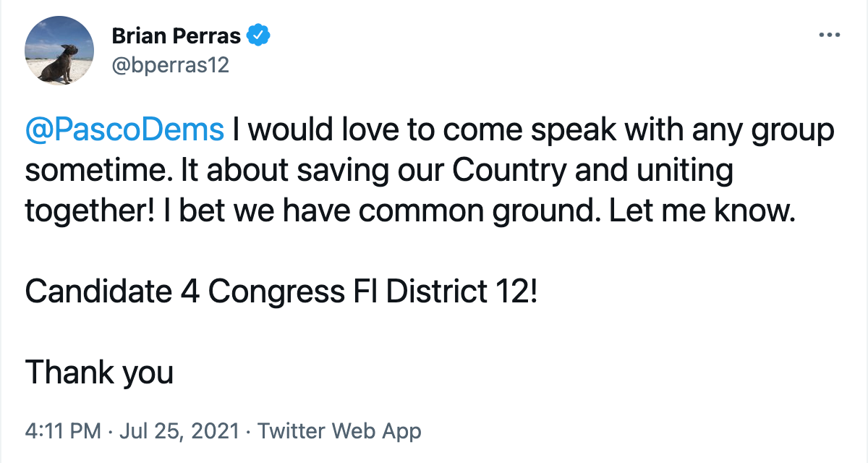Viewport: 868px width, 463px height.
Task: Open Brian Perras's profile via display name
Action: click(x=175, y=33)
